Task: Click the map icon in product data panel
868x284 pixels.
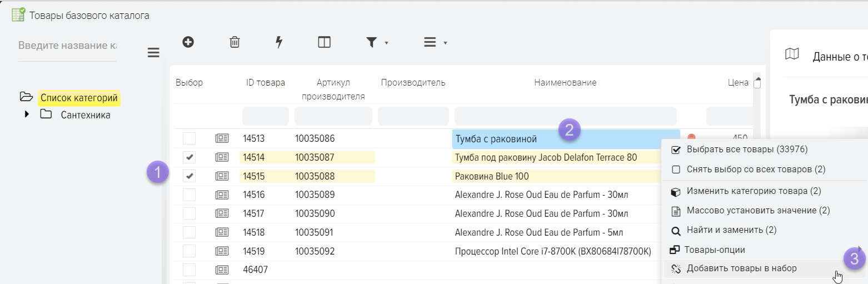Action: click(x=792, y=54)
